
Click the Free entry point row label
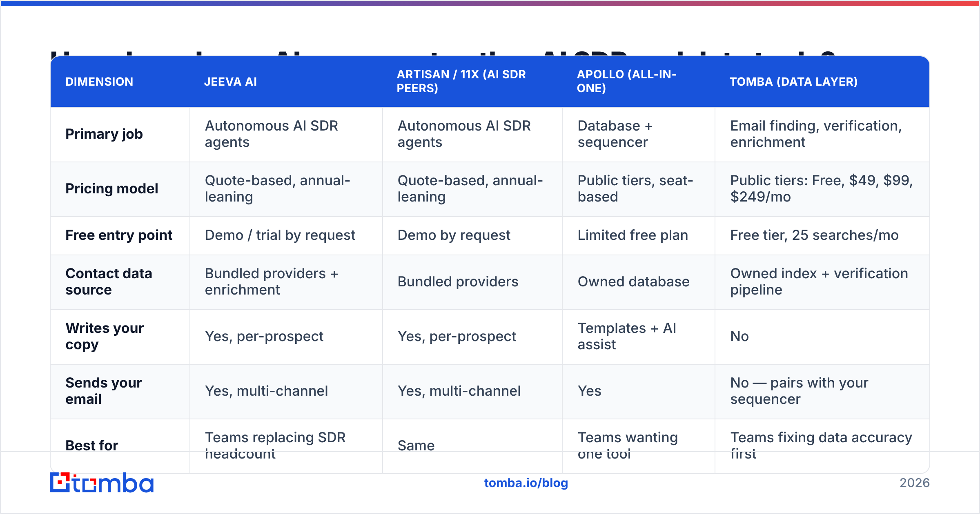pyautogui.click(x=119, y=235)
